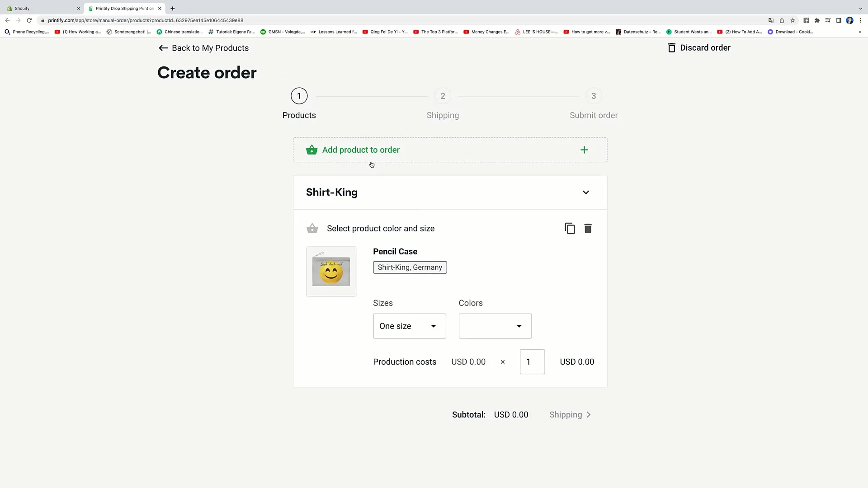Open the Datenschutz bookmark
Viewport: 868px width, 488px height.
click(x=638, y=32)
